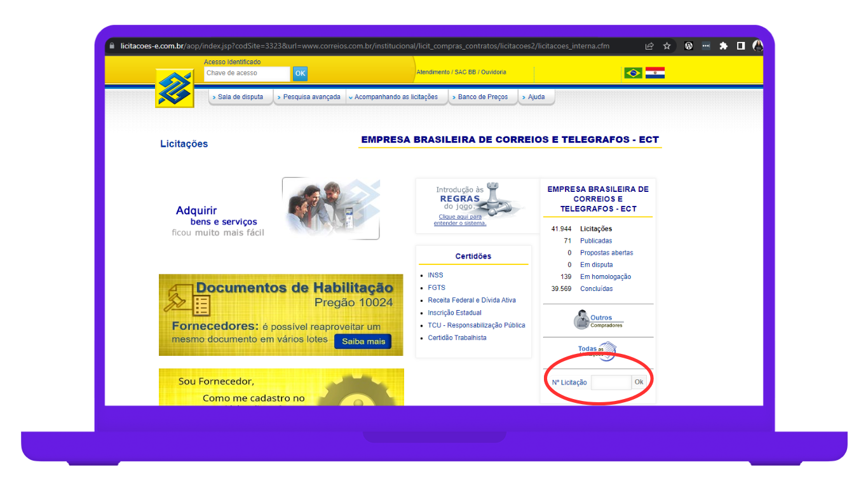This screenshot has height=488, width=868.
Task: Expand the Pesquisa avançada menu
Action: coord(311,97)
